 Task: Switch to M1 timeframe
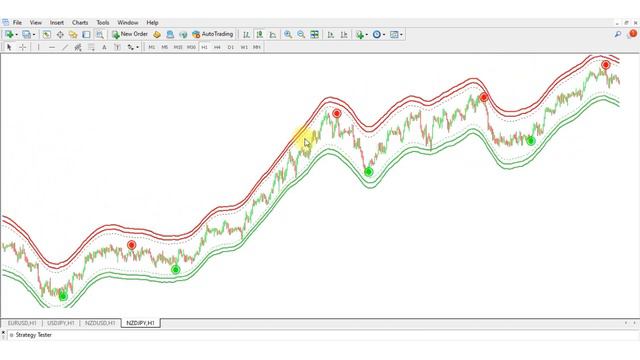151,47
